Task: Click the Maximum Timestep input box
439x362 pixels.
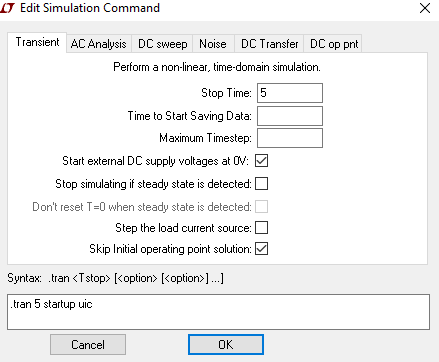Action: [290, 138]
